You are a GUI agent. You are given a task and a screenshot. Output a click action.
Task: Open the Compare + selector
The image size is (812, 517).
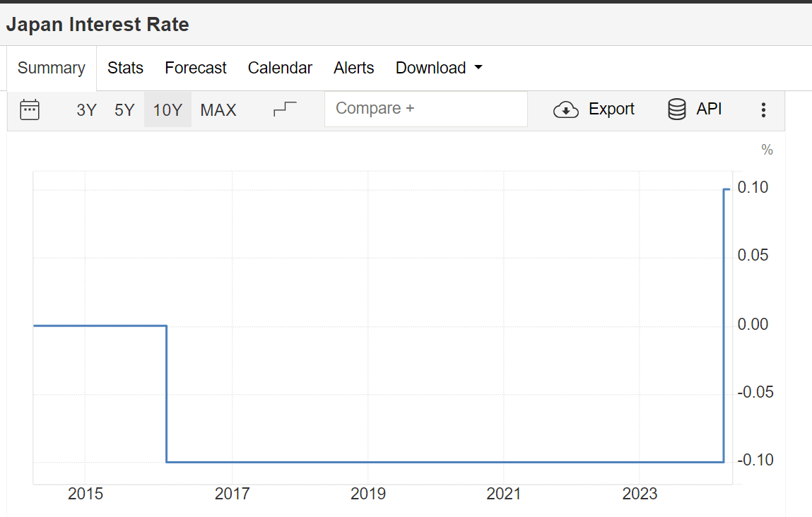coord(425,109)
